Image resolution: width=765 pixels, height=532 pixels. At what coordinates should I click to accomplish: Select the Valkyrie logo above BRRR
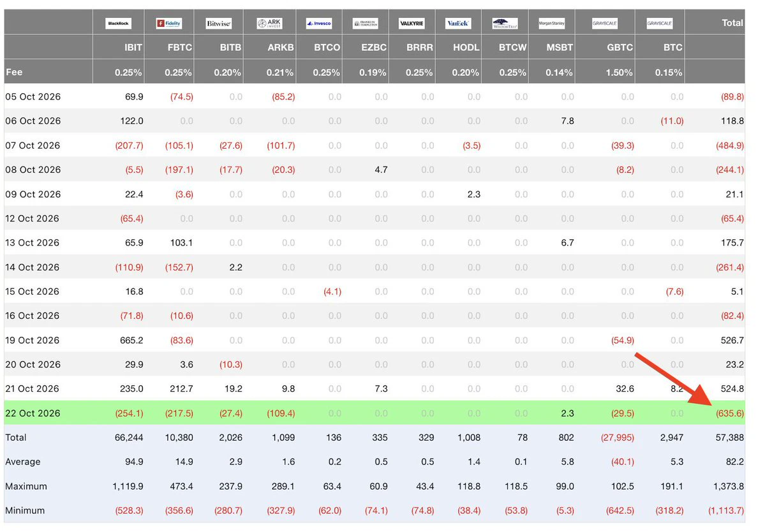pos(412,24)
